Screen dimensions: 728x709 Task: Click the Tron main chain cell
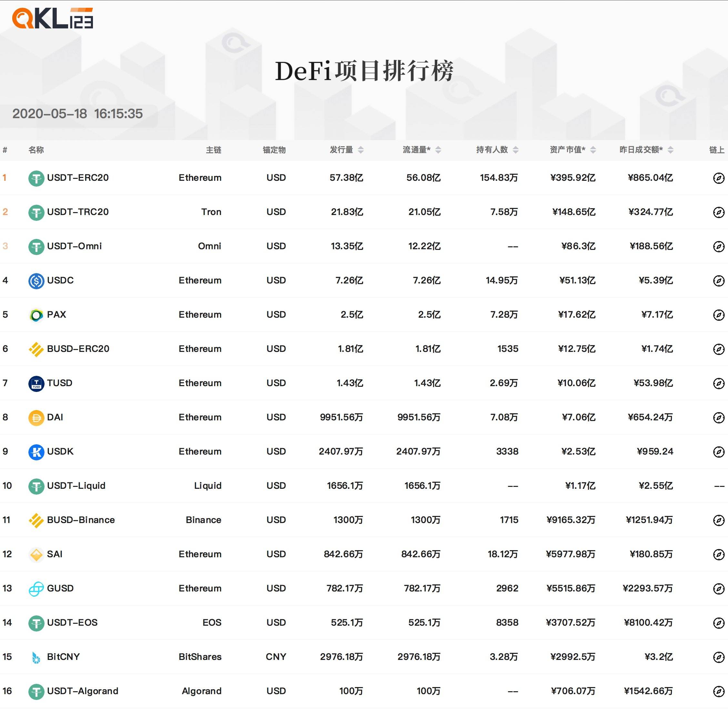click(x=211, y=212)
